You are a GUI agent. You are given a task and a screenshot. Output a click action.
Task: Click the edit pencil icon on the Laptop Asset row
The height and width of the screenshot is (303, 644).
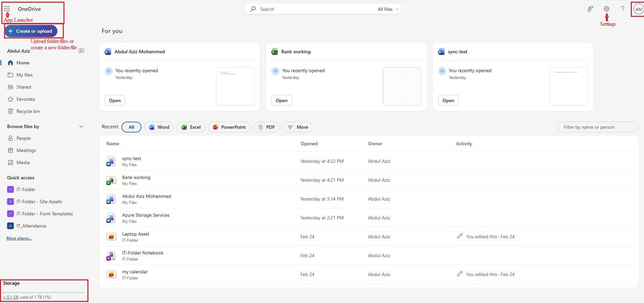(460, 236)
